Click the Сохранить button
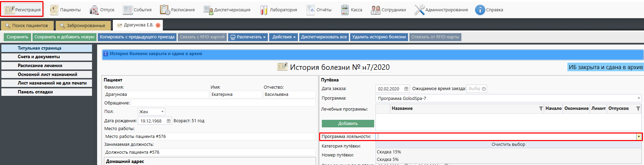The height and width of the screenshot is (165, 644). coord(17,37)
